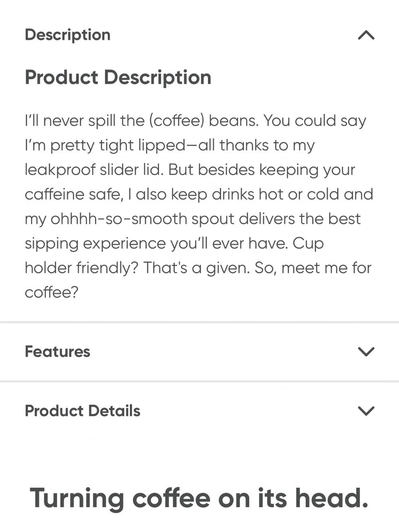Viewport: 399px width, 532px height.
Task: Click the divider between Features and Product Details
Action: point(199,382)
